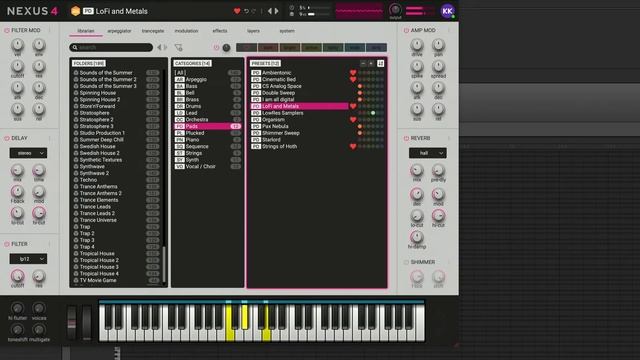Select the [All] category entry
This screenshot has width=640, height=360.
click(207, 73)
